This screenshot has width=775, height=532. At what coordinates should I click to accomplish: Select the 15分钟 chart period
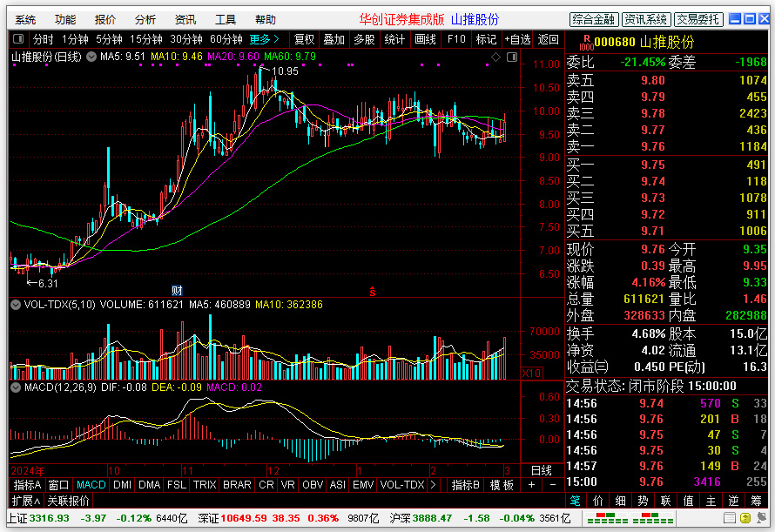click(x=145, y=39)
